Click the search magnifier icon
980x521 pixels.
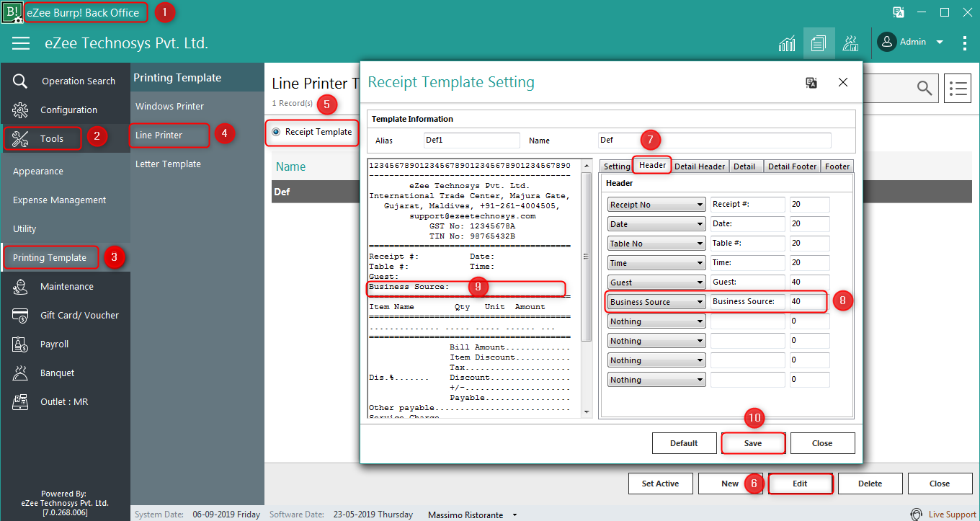point(925,88)
